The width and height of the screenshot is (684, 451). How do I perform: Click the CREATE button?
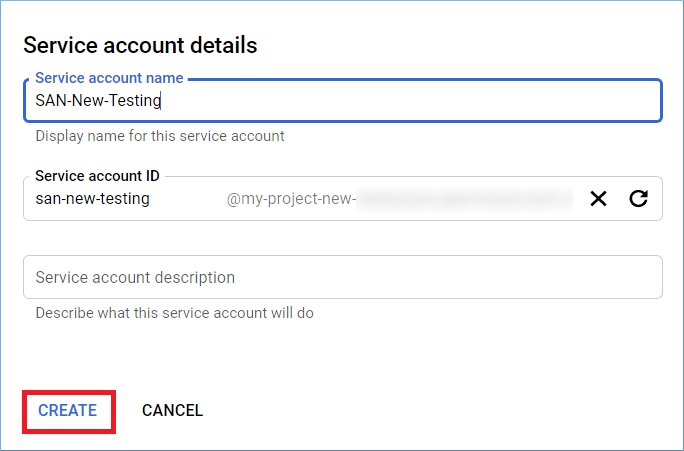(68, 411)
